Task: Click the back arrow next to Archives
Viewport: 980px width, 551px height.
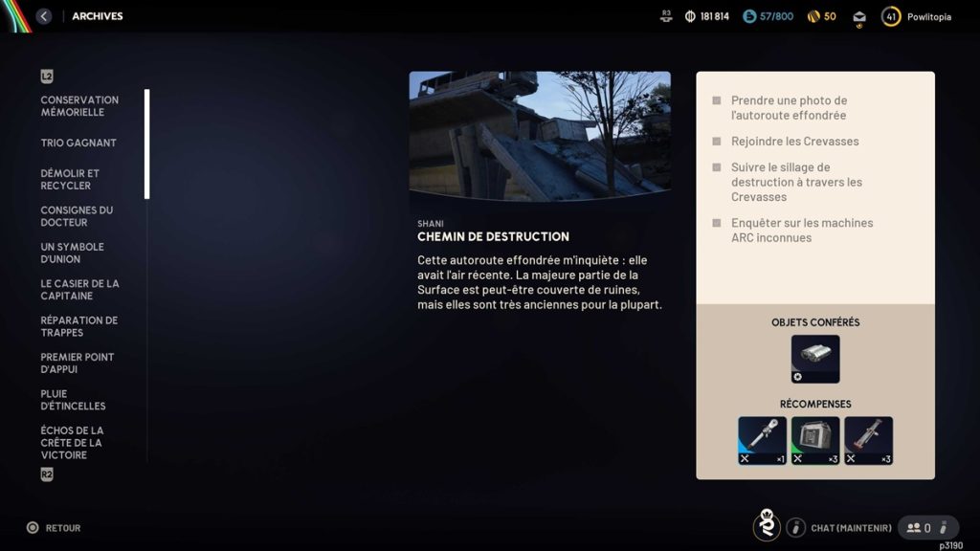Action: (44, 16)
